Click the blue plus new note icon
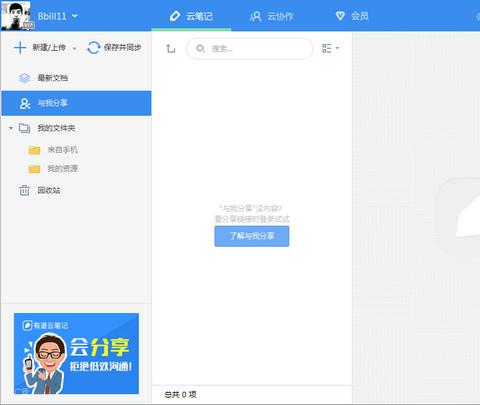 point(20,48)
